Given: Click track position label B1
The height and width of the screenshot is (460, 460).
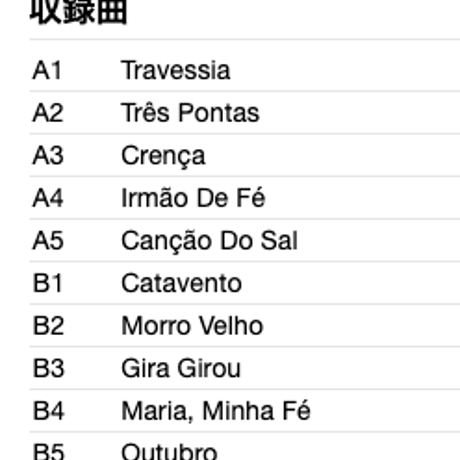Looking at the screenshot, I should click(47, 283).
